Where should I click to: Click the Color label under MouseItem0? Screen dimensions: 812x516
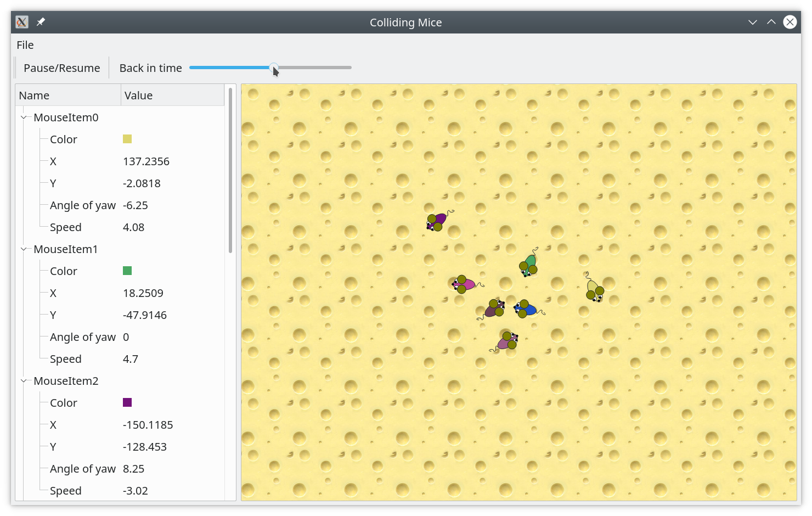(64, 139)
